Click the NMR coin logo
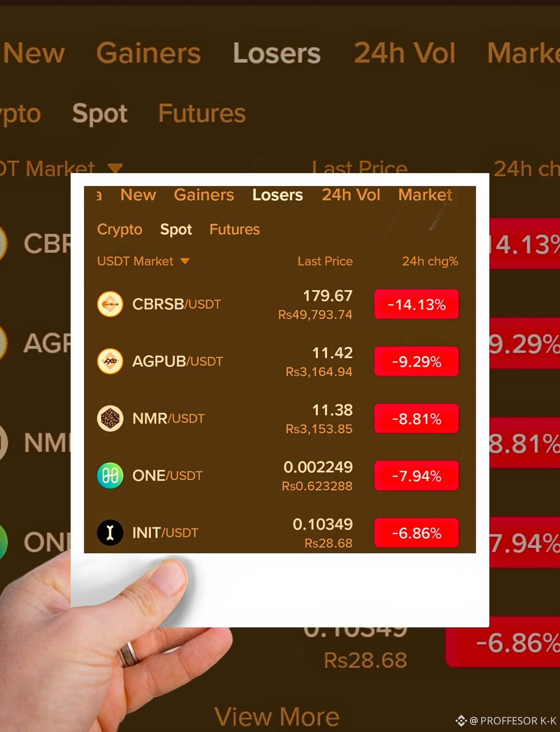Screen dimensions: 560x732 point(110,419)
